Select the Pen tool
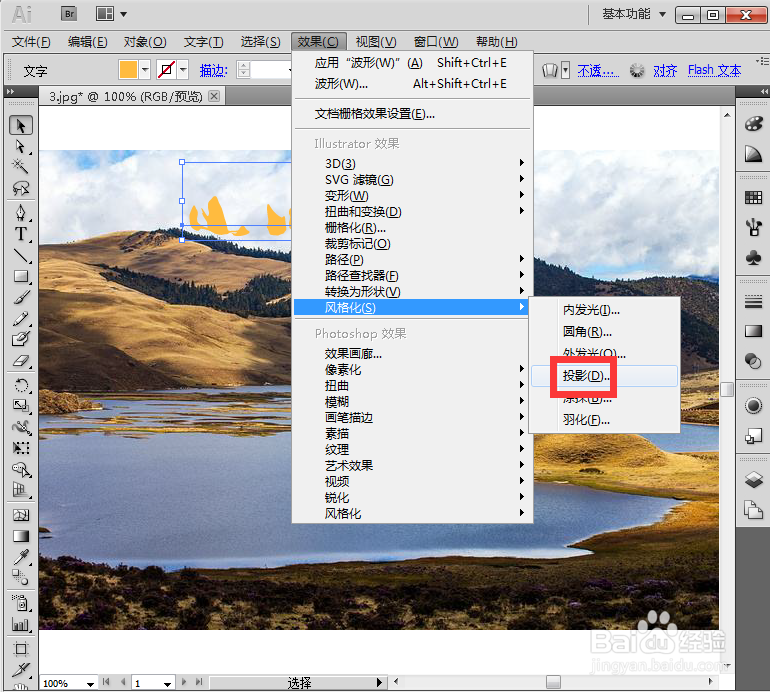Viewport: 770px width, 692px height. click(21, 213)
